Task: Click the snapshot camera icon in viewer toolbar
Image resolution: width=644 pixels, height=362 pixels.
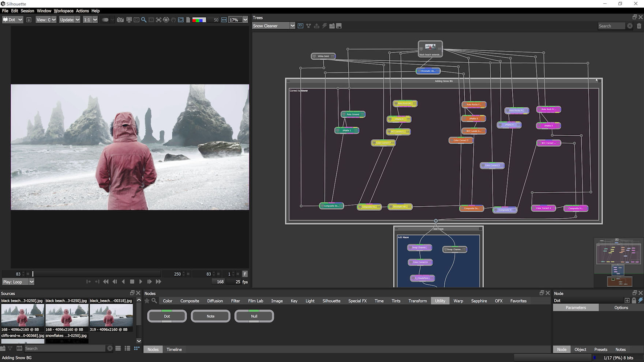Action: 120,20
